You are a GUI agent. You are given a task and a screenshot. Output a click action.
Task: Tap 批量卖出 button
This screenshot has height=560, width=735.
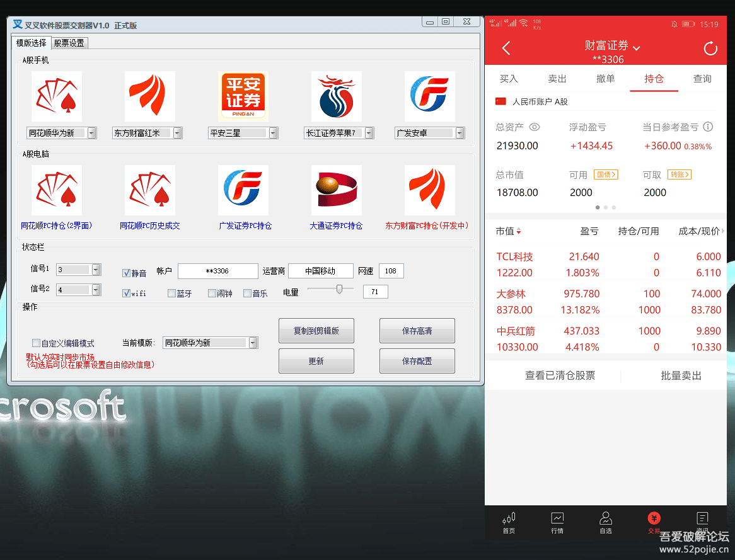pyautogui.click(x=681, y=375)
